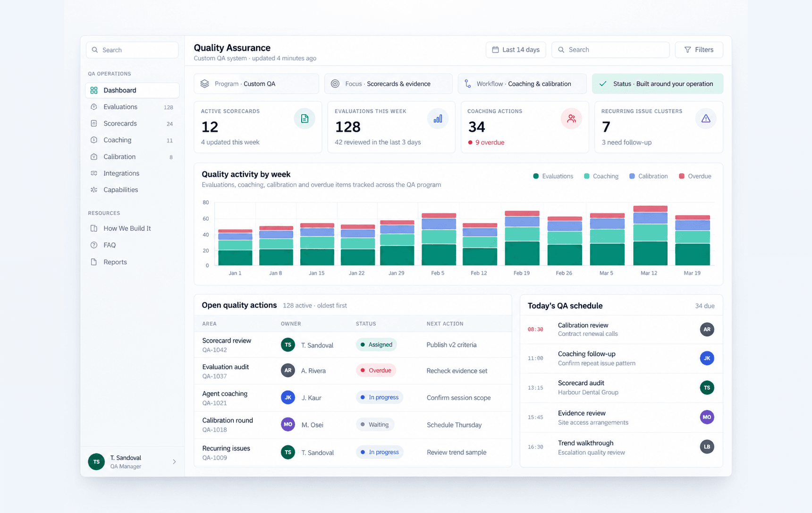The width and height of the screenshot is (812, 513).
Task: Click the Overdue status badge for QA-1037
Action: pos(376,371)
